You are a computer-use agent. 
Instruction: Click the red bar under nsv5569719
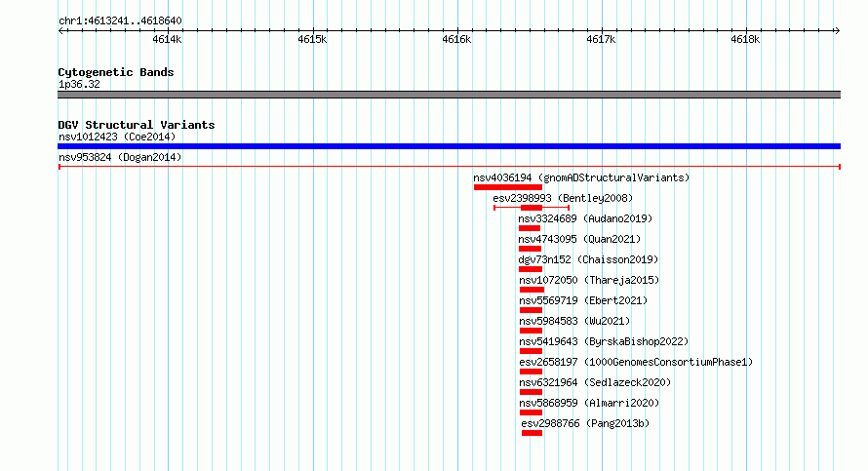(531, 310)
